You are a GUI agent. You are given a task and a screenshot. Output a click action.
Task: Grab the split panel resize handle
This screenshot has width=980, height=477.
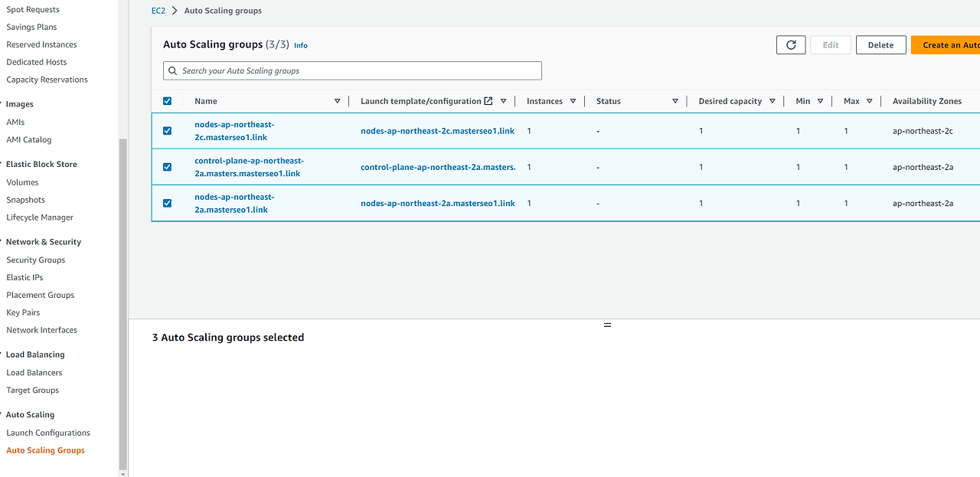pyautogui.click(x=607, y=325)
